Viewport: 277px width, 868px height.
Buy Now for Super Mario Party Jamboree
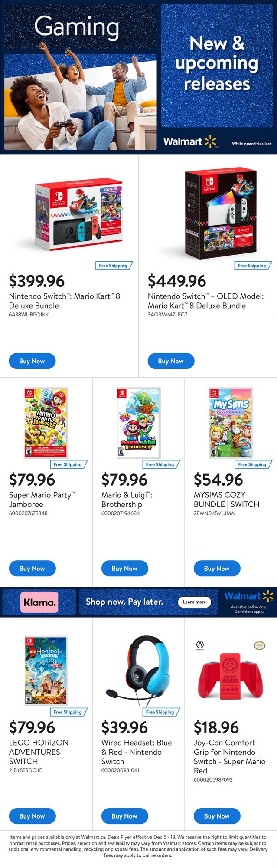(32, 569)
